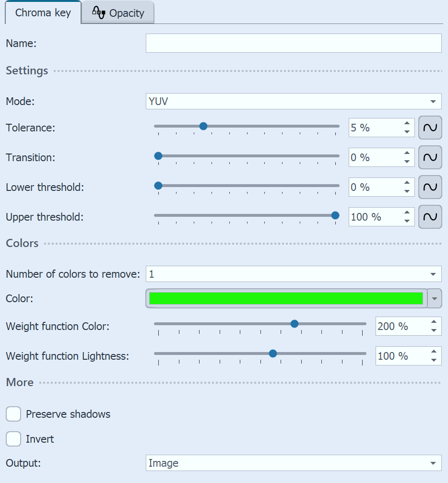Image resolution: width=448 pixels, height=483 pixels.
Task: Click inside the Name input field
Action: [294, 43]
